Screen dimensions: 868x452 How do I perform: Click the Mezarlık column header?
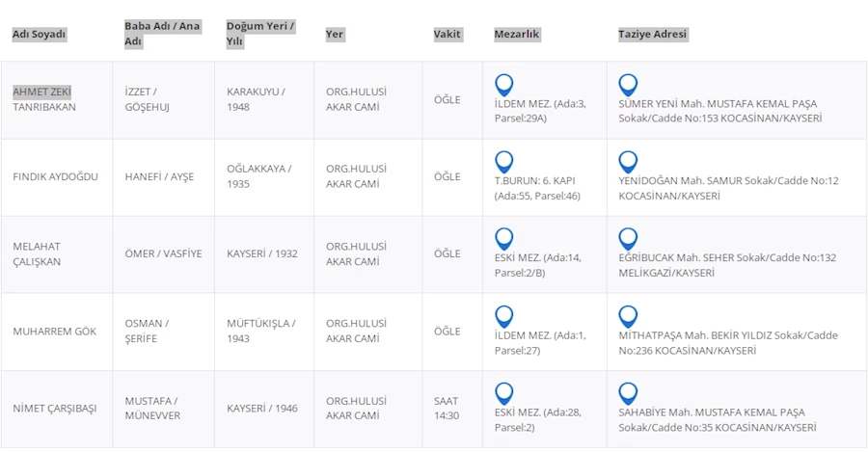[x=517, y=34]
